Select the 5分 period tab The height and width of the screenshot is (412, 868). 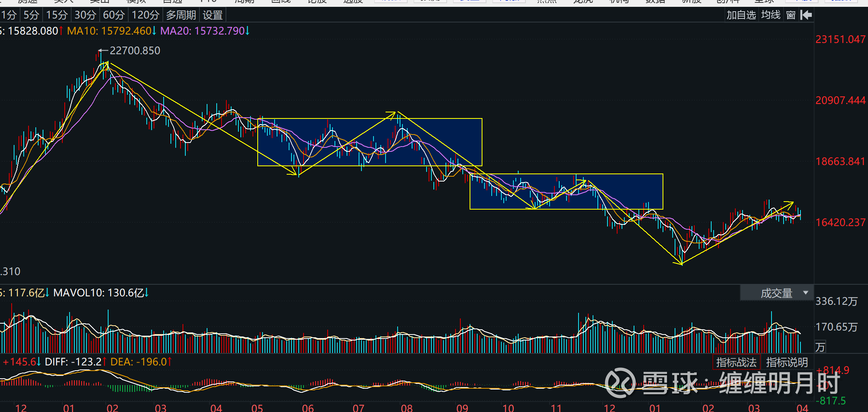(31, 15)
